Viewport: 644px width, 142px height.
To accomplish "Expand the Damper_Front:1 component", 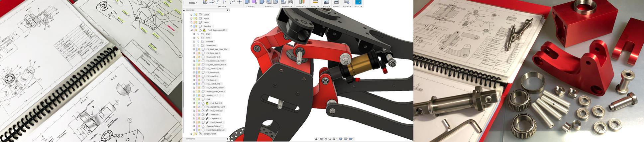I will point(191,134).
